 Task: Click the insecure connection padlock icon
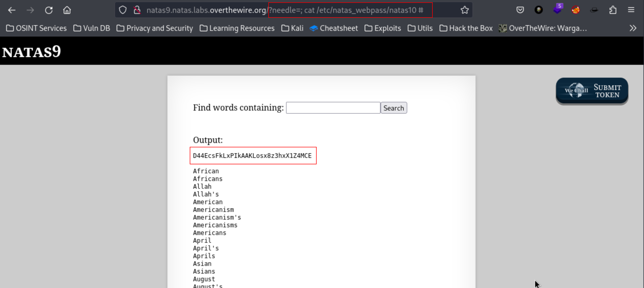coord(137,10)
